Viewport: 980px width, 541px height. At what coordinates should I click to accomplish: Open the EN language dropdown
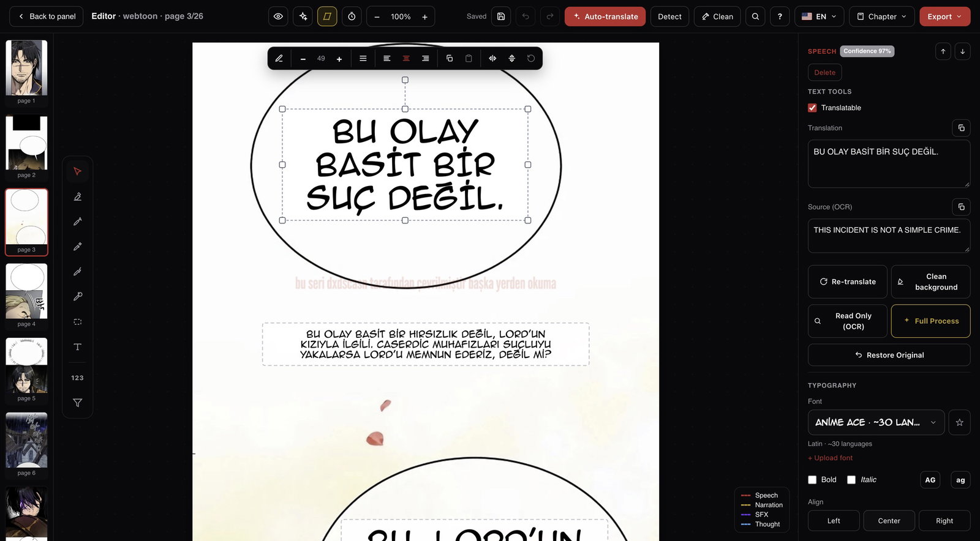[x=819, y=17]
